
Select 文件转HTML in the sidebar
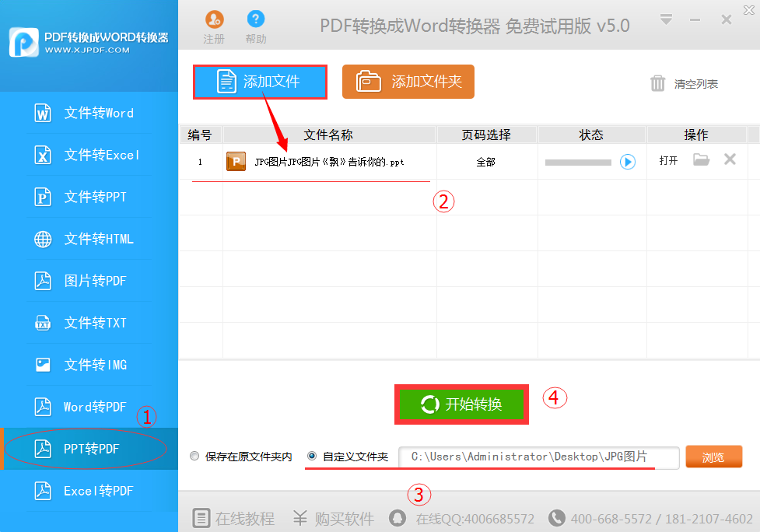click(89, 239)
